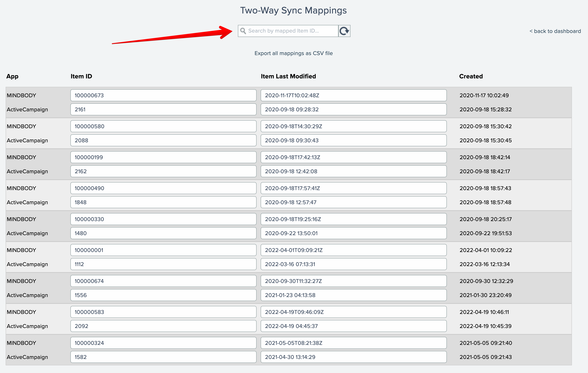Viewport: 588px width, 373px height.
Task: Click the refresh icon beside search box
Action: coord(344,31)
